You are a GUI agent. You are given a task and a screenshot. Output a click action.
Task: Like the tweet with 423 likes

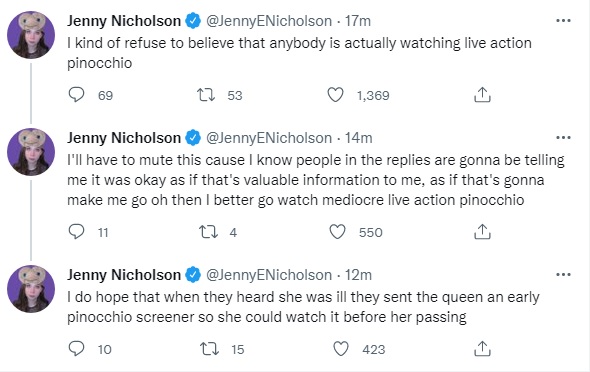tap(341, 349)
